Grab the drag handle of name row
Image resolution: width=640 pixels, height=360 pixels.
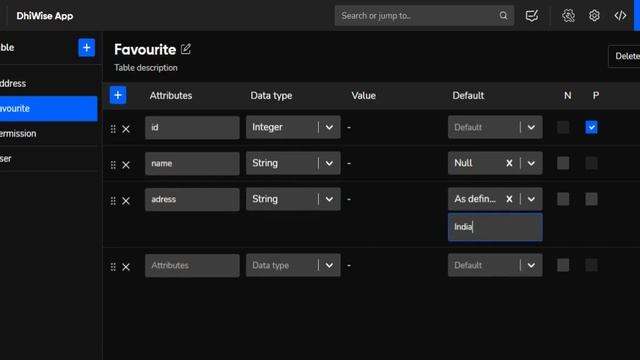(x=113, y=165)
